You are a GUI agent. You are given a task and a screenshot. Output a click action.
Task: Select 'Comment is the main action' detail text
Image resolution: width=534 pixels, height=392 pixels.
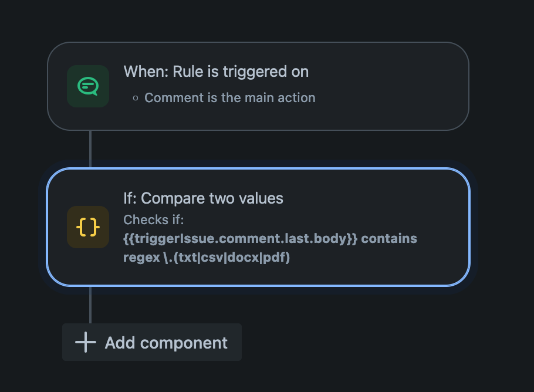point(230,98)
